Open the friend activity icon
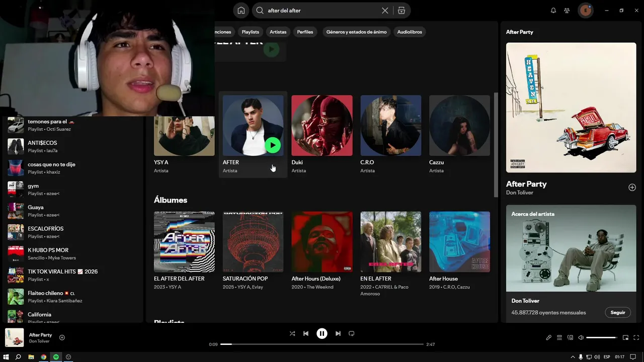This screenshot has width=644, height=362. [x=567, y=10]
